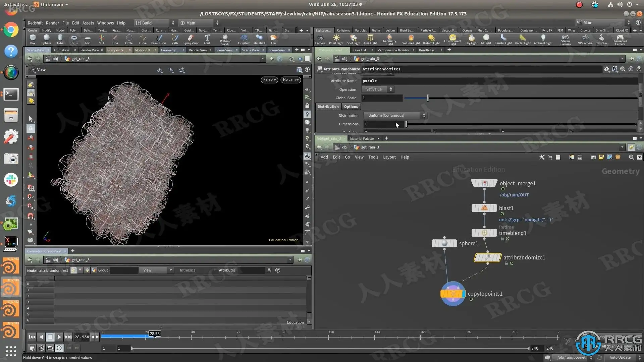Open the Build desktop dropdown
Viewport: 644px width, 362px height.
coord(155,23)
